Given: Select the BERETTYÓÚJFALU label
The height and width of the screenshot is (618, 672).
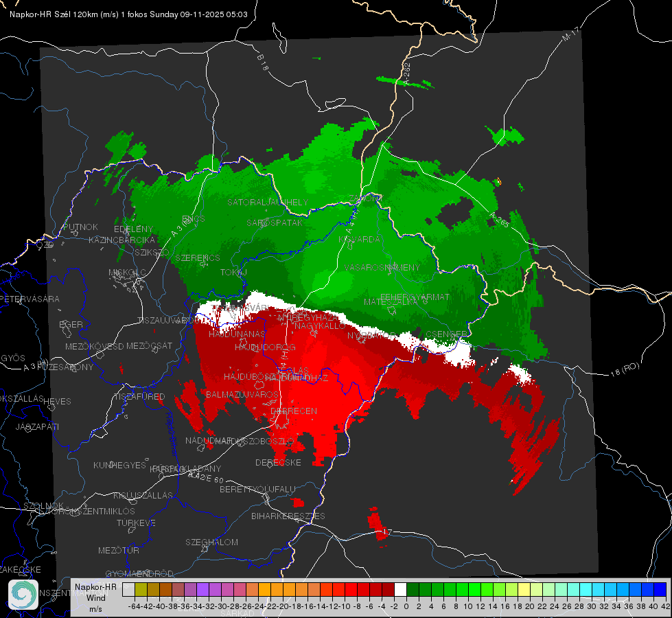Looking at the screenshot, I should click(257, 489).
